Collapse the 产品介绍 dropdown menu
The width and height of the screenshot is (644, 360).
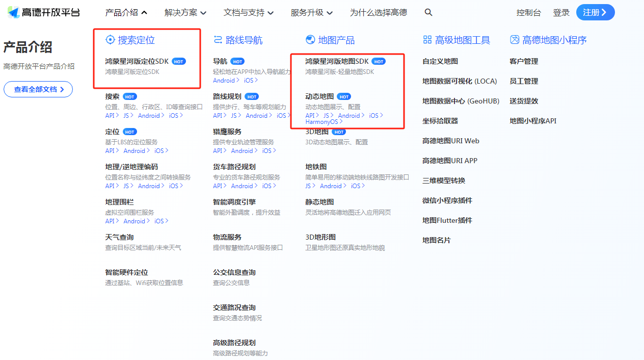pos(126,13)
